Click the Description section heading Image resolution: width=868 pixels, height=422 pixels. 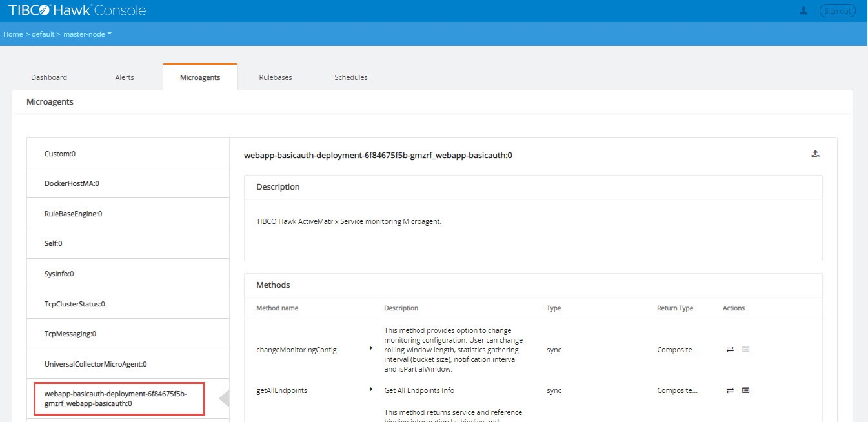point(278,187)
